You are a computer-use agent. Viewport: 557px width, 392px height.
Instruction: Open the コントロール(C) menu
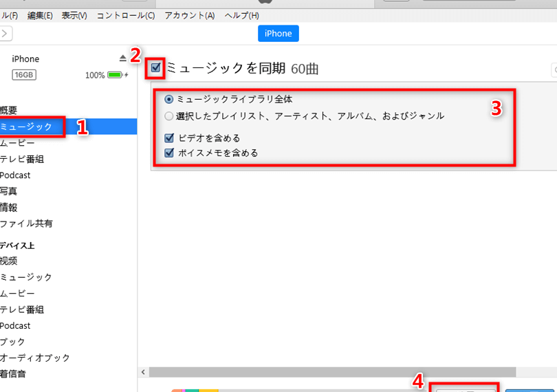coord(125,15)
